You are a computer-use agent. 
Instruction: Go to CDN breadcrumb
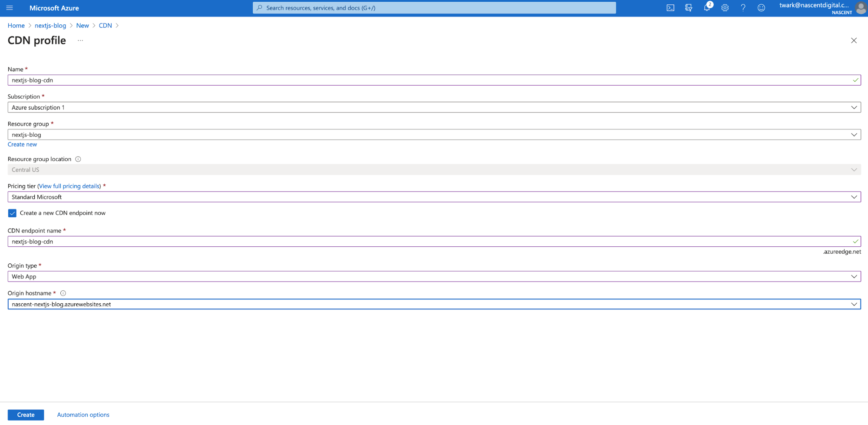click(x=106, y=26)
